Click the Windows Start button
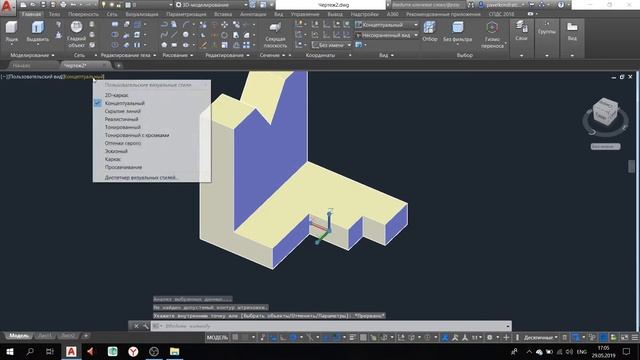This screenshot has height=360, width=640. [x=9, y=351]
